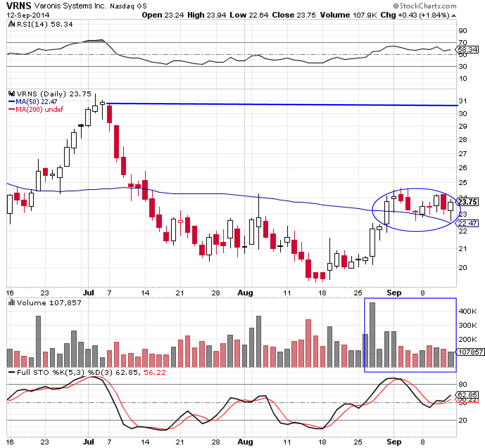Click the boxed 58.34 RSI value on the axis
Screen dimensions: 485x448
(468, 50)
